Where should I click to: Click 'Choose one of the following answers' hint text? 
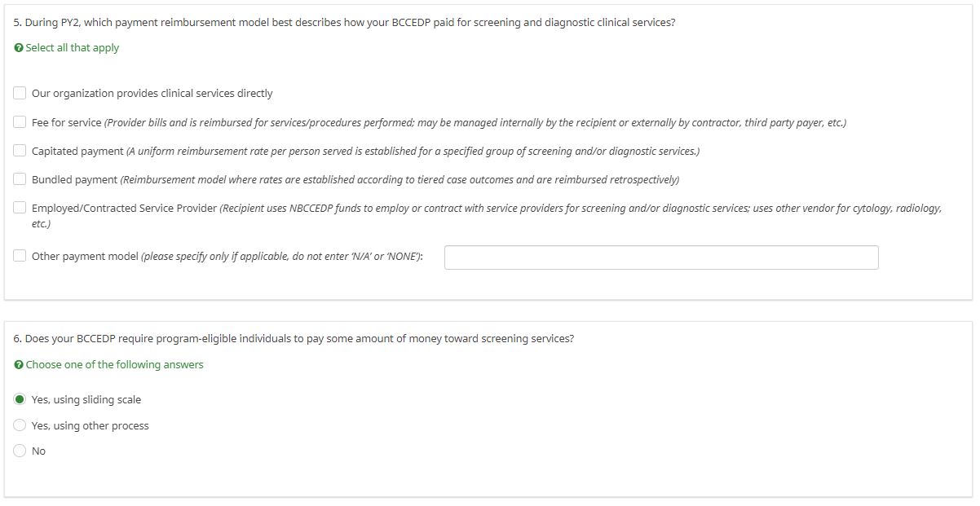click(114, 365)
